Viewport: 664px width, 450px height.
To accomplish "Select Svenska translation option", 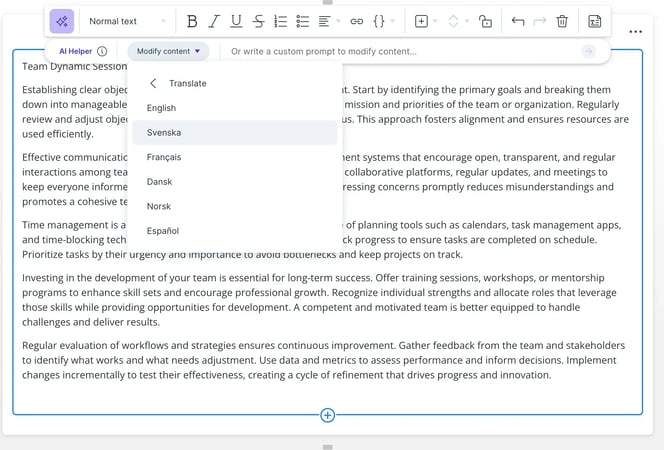I will [x=235, y=133].
